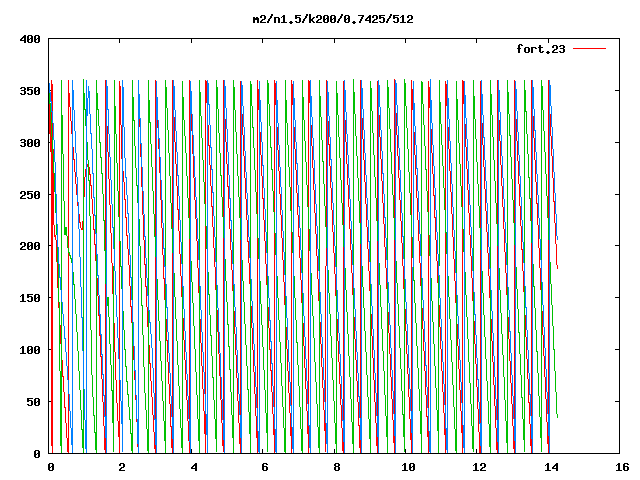This screenshot has height=480, width=640.
Task: Click y-axis label 350
Action: click(x=30, y=91)
